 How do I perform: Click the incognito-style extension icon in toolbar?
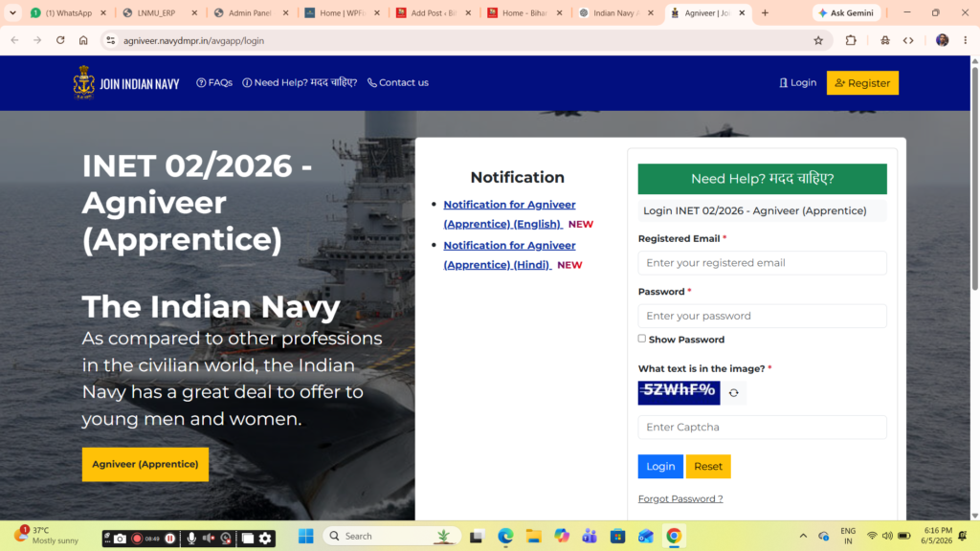pos(885,40)
